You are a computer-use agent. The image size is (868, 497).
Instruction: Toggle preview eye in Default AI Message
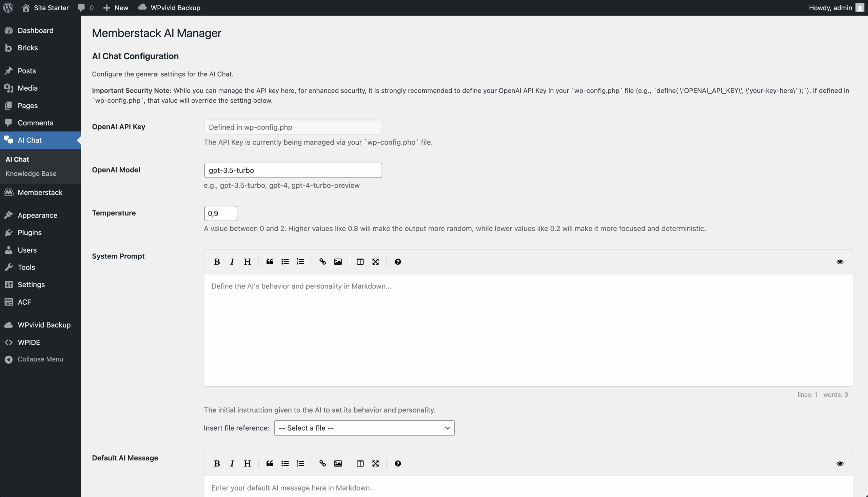840,463
